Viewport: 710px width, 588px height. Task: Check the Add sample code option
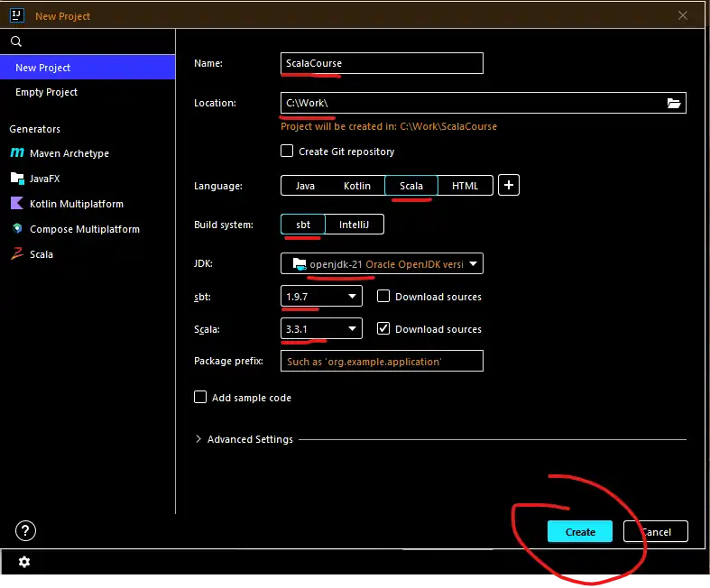pos(200,398)
